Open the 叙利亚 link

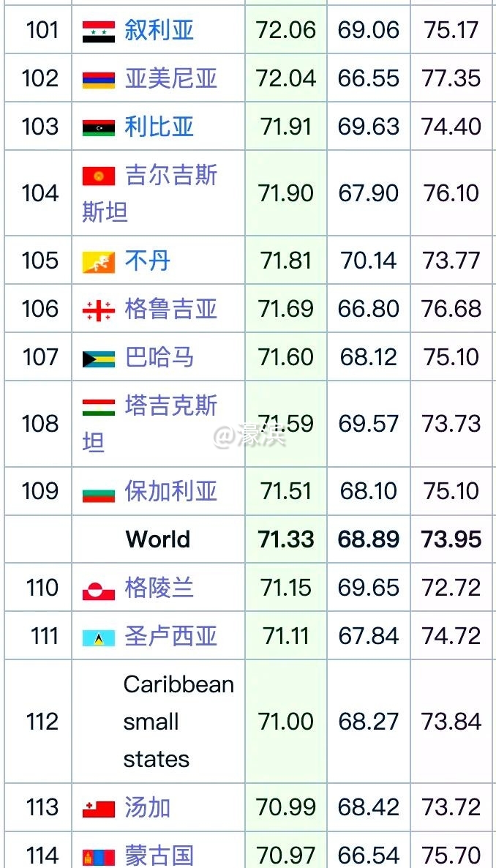159,30
